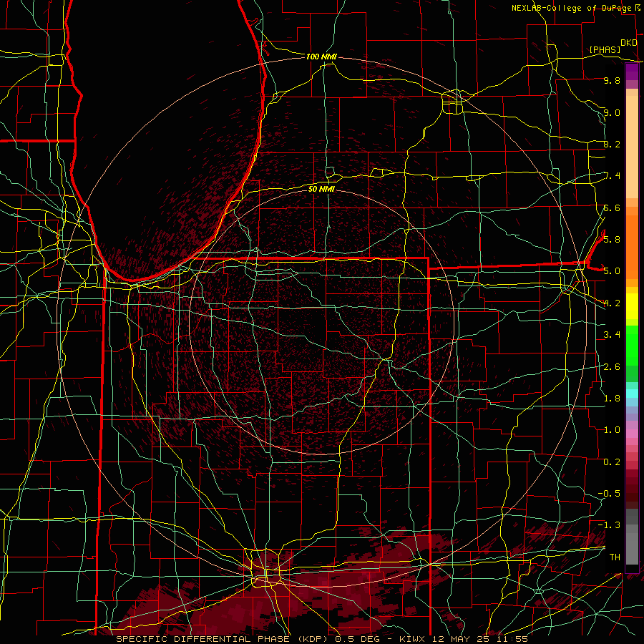This screenshot has height=644, width=644.
Task: Select the 9.8 legend value
Action: coord(612,80)
